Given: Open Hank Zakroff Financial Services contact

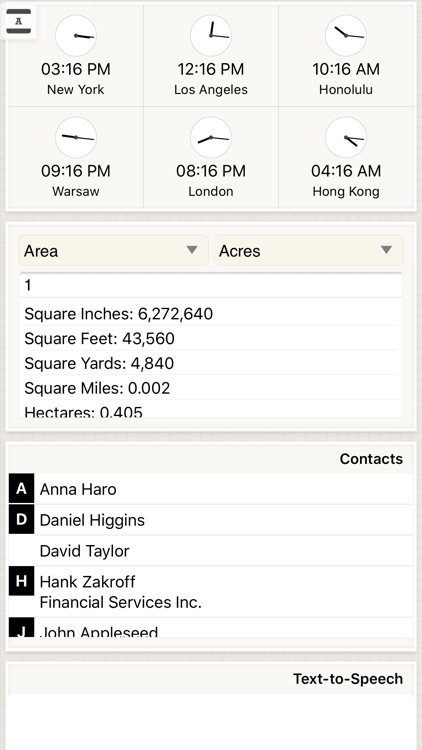Looking at the screenshot, I should point(223,592).
